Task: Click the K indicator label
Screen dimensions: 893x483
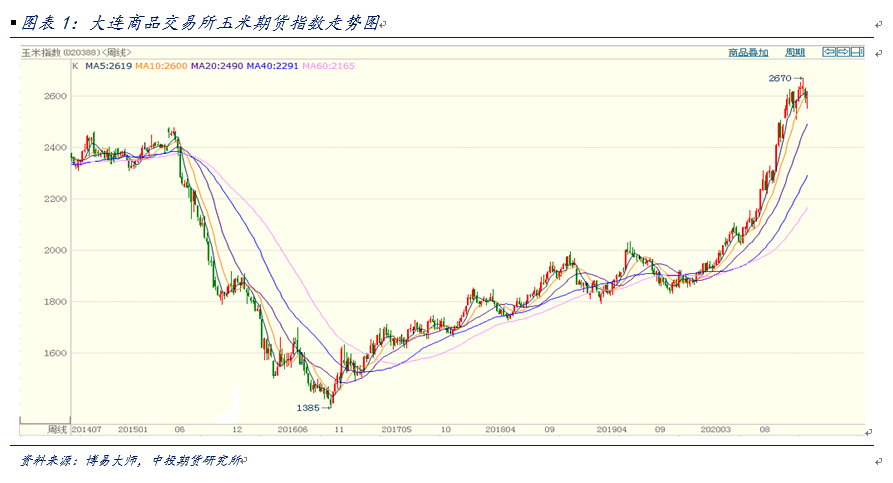Action: (75, 66)
